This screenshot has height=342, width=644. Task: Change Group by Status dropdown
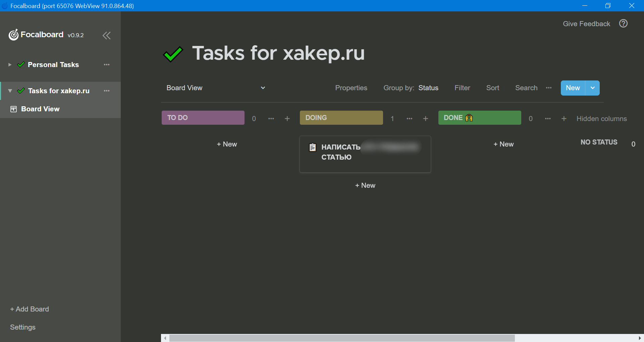pyautogui.click(x=428, y=88)
